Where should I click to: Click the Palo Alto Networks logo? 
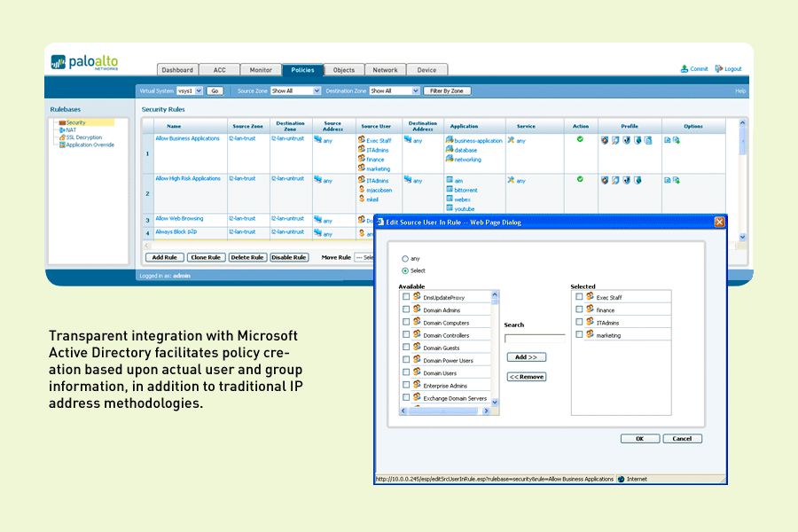(84, 62)
